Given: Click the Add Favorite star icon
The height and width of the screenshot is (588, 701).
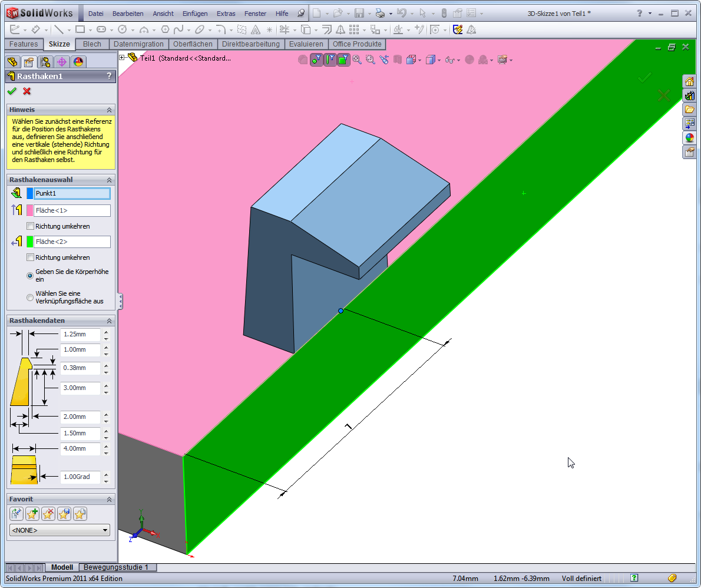Looking at the screenshot, I should [32, 514].
